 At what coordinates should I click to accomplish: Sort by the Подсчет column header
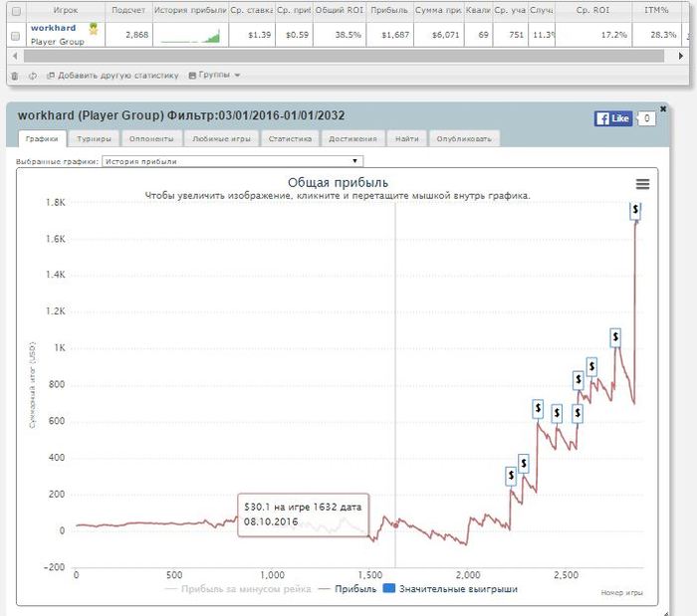pyautogui.click(x=128, y=10)
